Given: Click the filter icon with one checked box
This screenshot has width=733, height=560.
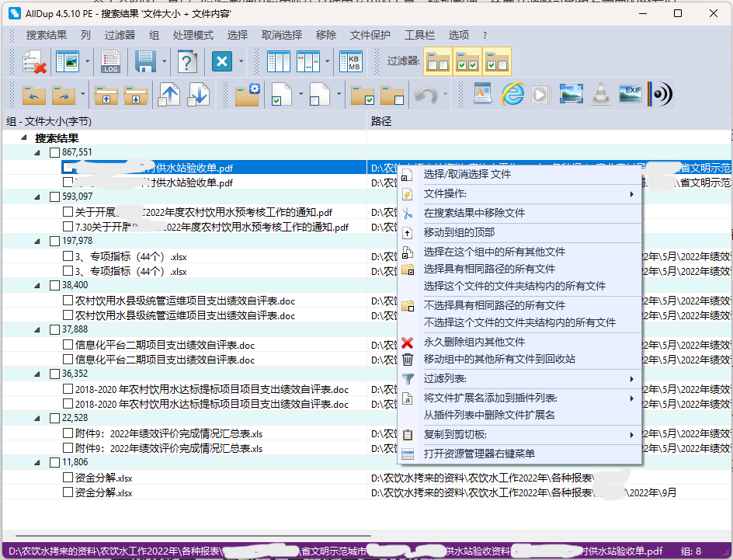Looking at the screenshot, I should click(497, 61).
